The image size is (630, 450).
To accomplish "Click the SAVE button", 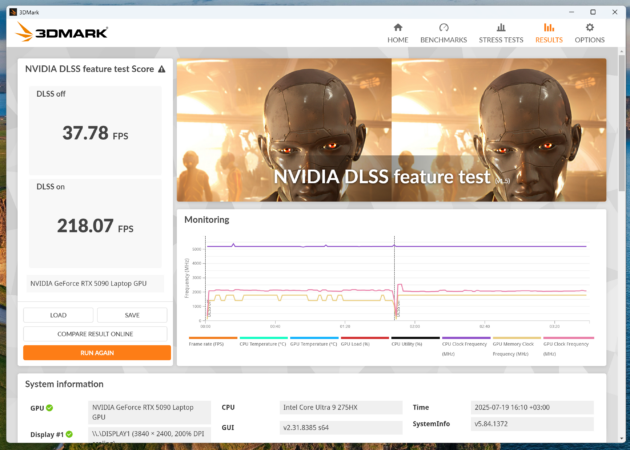I will click(x=132, y=315).
